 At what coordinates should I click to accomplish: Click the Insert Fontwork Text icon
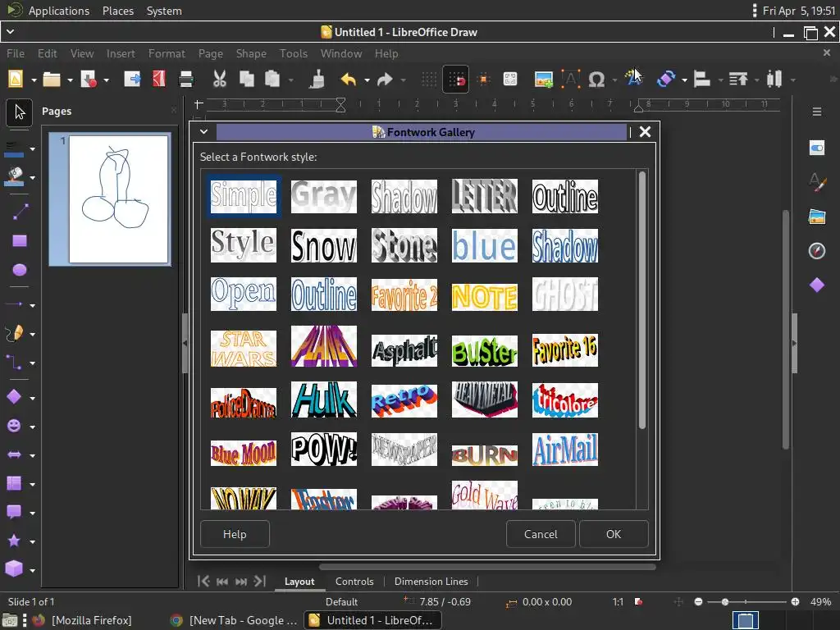pyautogui.click(x=632, y=80)
